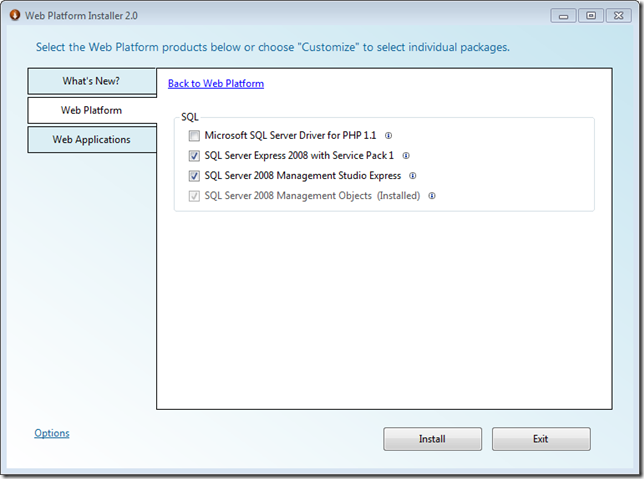644x479 pixels.
Task: Click the Web Platform Installer 2.0 title text
Action: pyautogui.click(x=81, y=16)
